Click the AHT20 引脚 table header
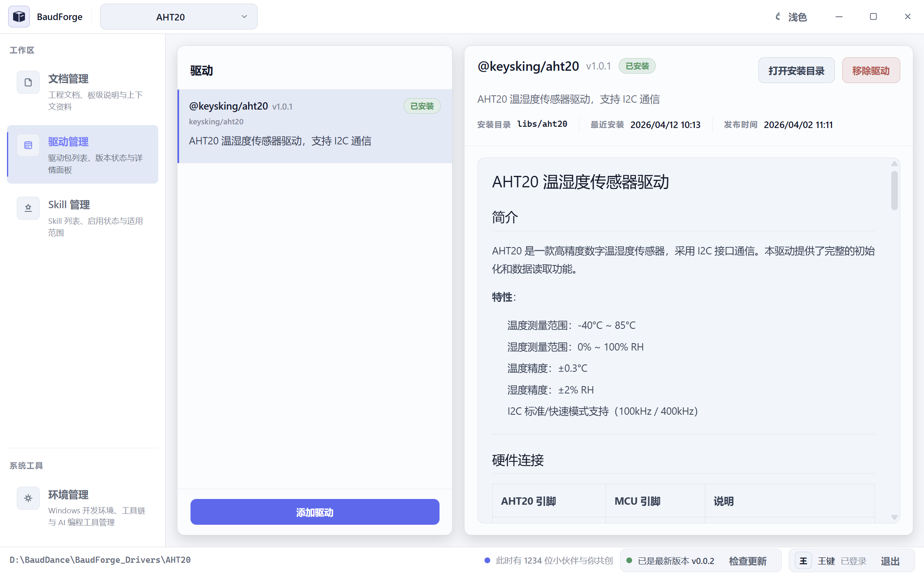The image size is (924, 573). [x=529, y=501]
